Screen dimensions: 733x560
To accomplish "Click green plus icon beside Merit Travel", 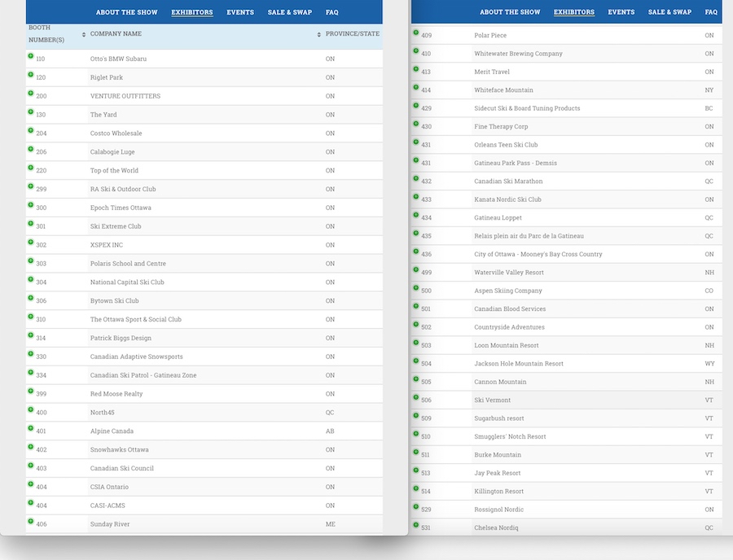I will point(416,69).
